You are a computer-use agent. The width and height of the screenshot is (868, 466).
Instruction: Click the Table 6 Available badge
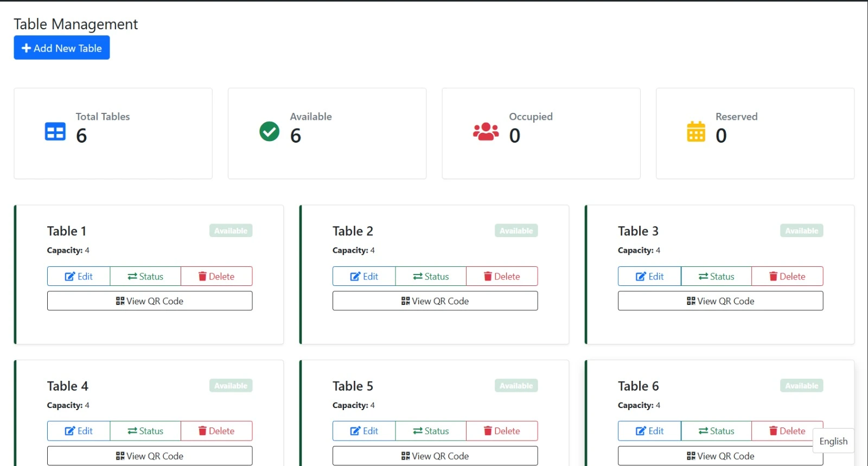[801, 386]
